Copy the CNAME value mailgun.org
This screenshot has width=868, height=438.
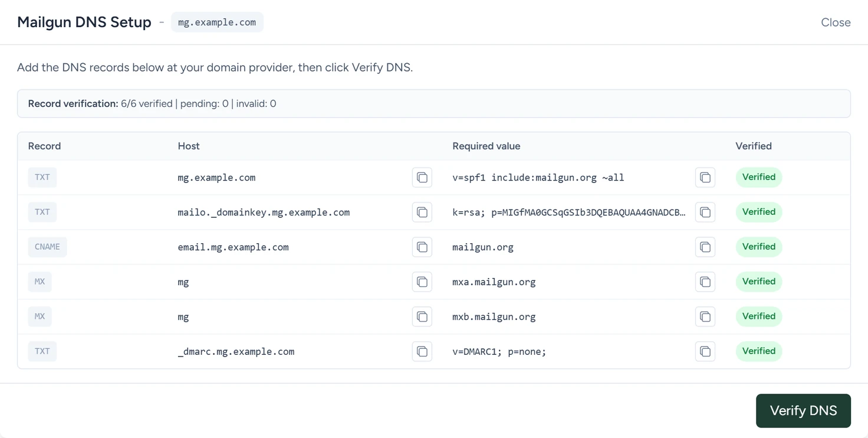(x=705, y=247)
